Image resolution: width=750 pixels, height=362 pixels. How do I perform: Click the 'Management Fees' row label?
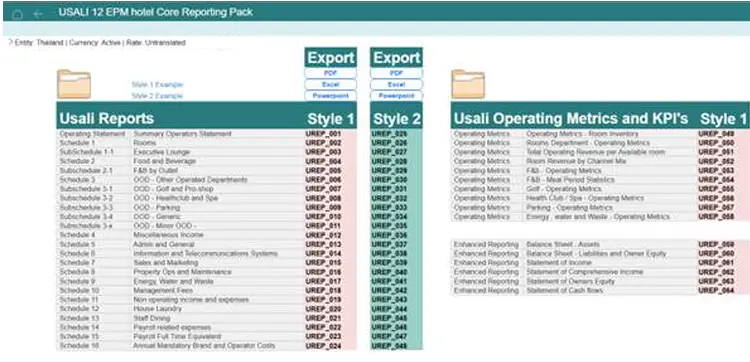[x=163, y=290]
